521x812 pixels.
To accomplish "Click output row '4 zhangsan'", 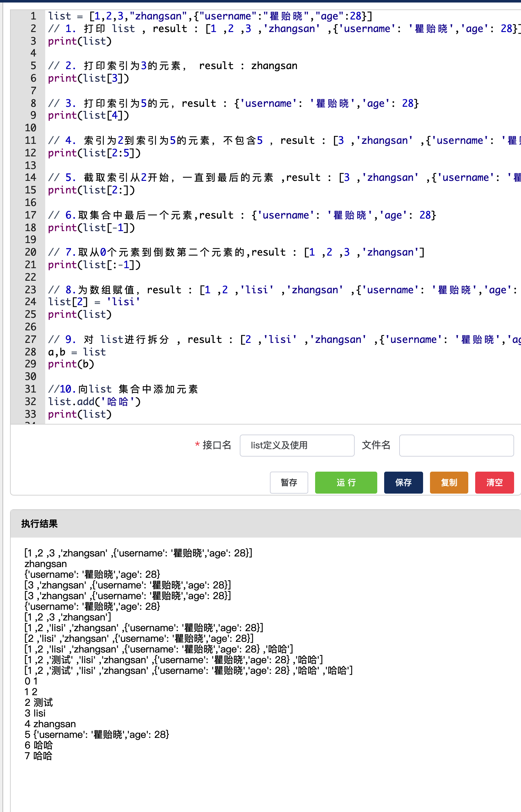I will point(50,724).
